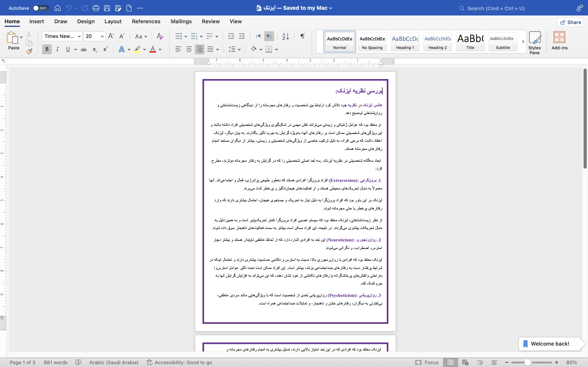Click the Clear All Formatting icon
This screenshot has height=367, width=588.
coord(160,36)
